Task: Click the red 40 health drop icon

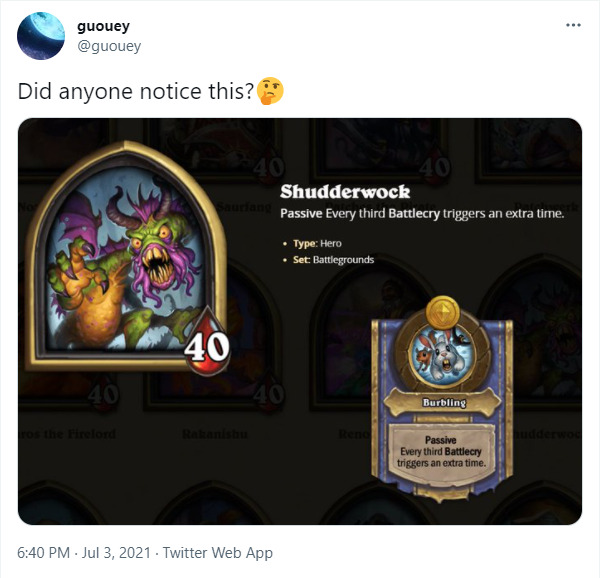Action: 207,342
